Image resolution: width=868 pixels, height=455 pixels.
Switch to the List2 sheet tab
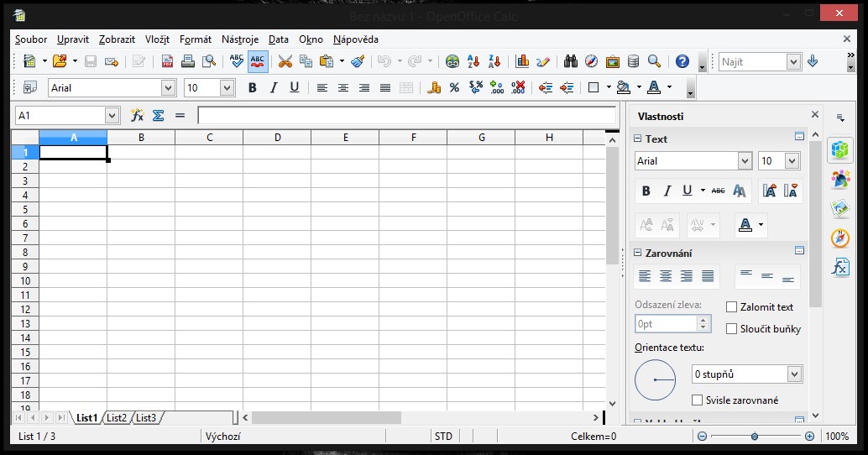point(117,417)
